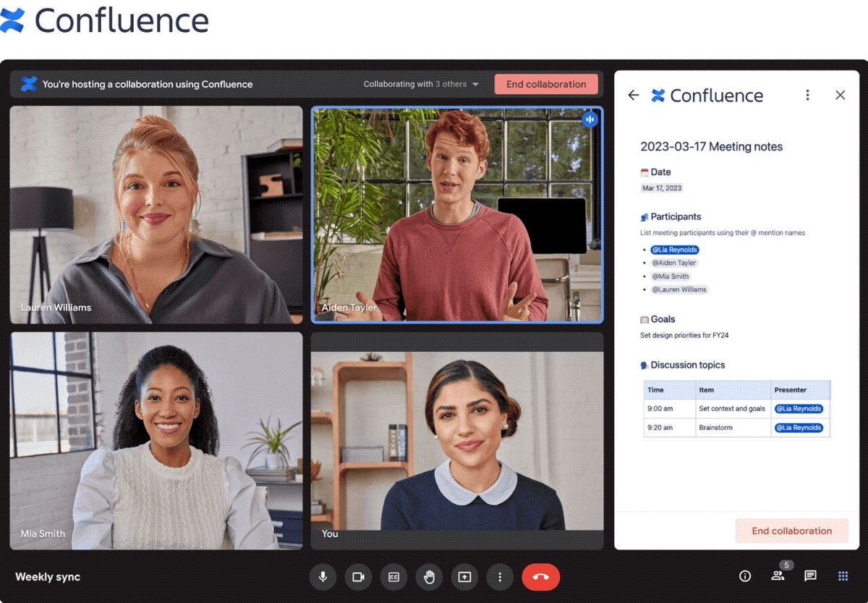The image size is (868, 603).
Task: Click the @Aiden Tayler mention
Action: (674, 263)
